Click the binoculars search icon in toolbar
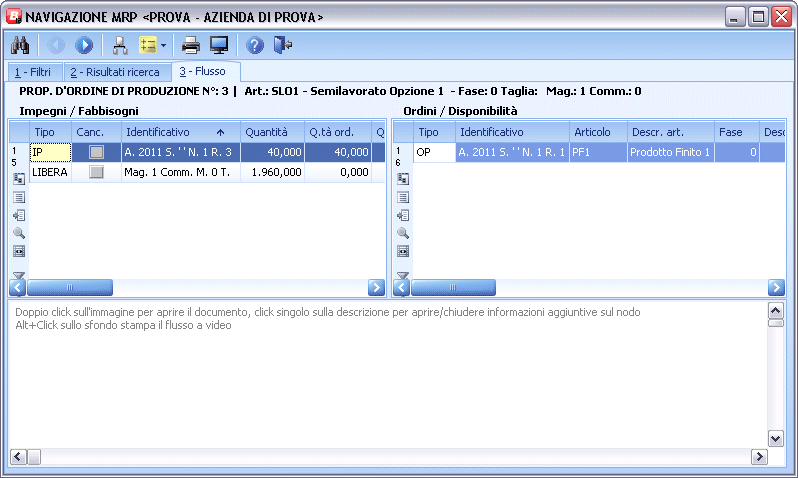 click(20, 45)
